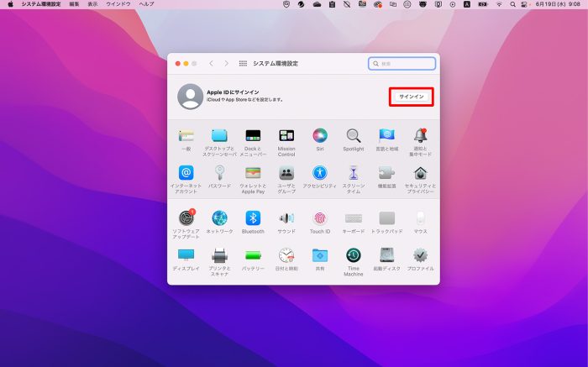Open the バッテリー battery pane
Image resolution: width=588 pixels, height=367 pixels.
(x=253, y=255)
